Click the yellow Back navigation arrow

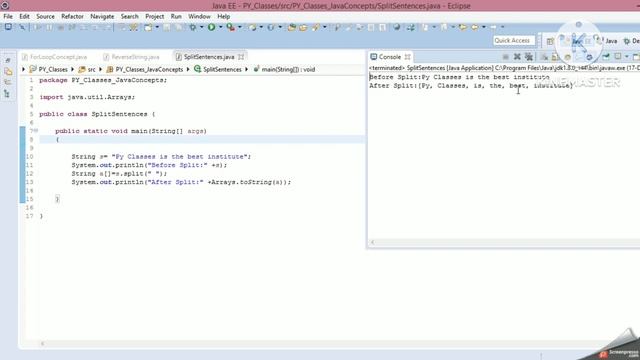click(x=474, y=27)
